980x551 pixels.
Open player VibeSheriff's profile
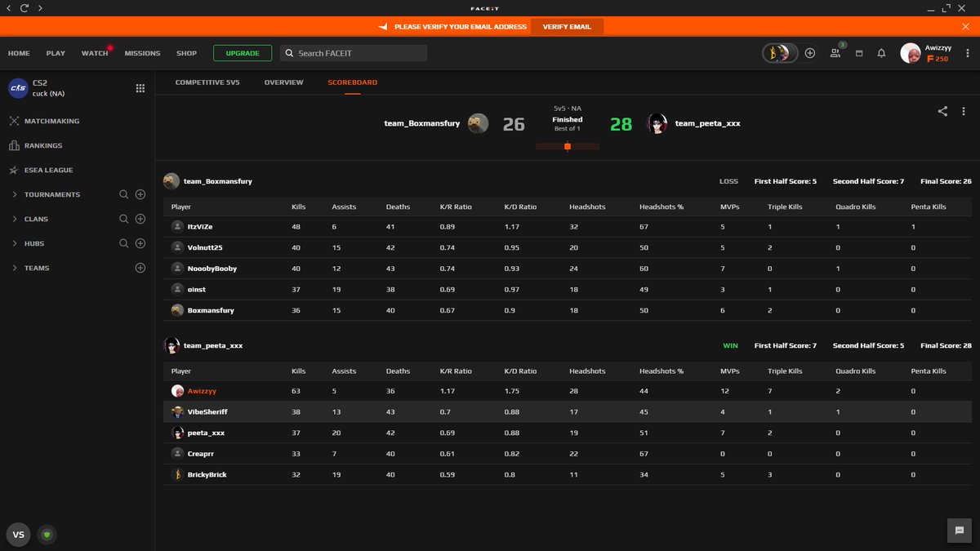tap(207, 412)
